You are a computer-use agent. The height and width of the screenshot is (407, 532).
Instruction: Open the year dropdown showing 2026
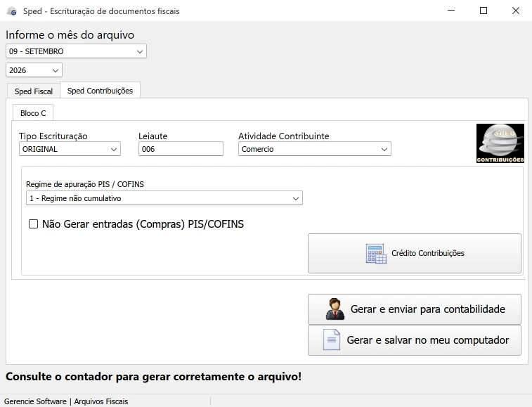34,70
